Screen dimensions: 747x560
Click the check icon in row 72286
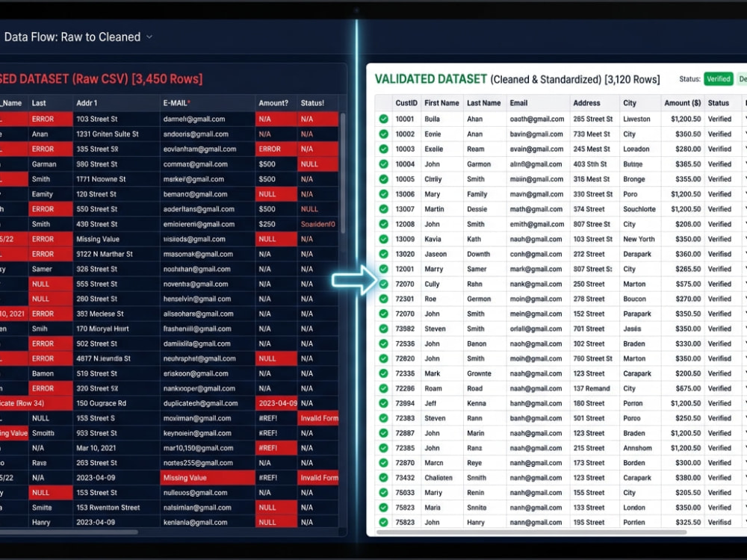(x=383, y=388)
